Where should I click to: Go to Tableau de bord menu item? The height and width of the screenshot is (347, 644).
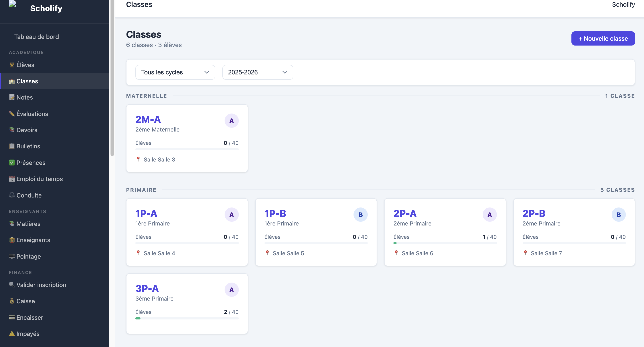tap(36, 37)
